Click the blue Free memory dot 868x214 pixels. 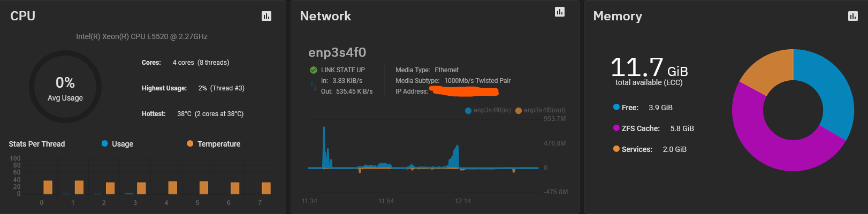tap(616, 107)
